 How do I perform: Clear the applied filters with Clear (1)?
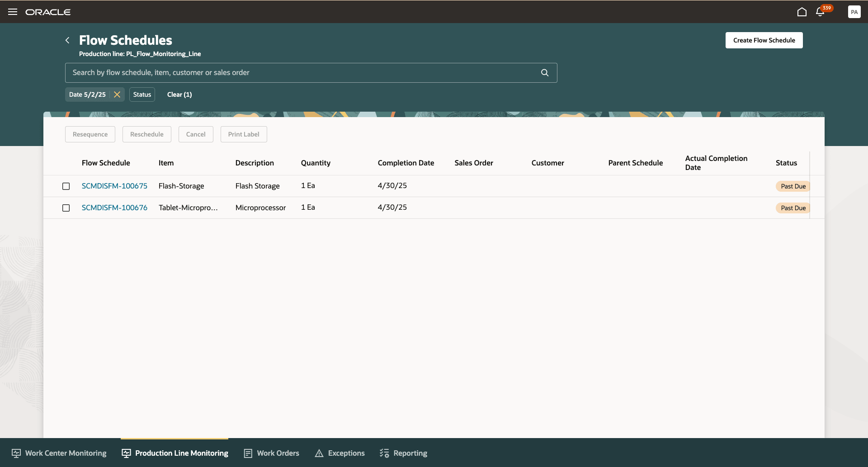(179, 94)
